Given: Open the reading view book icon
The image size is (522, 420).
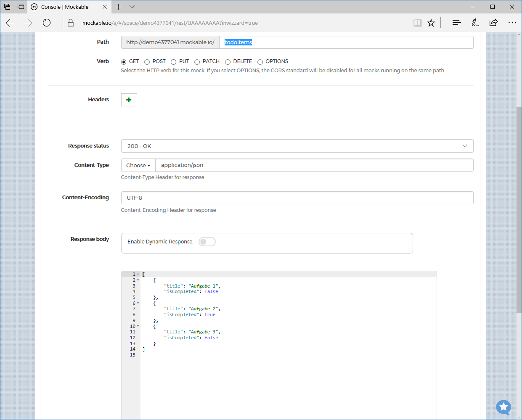Looking at the screenshot, I should coord(417,23).
